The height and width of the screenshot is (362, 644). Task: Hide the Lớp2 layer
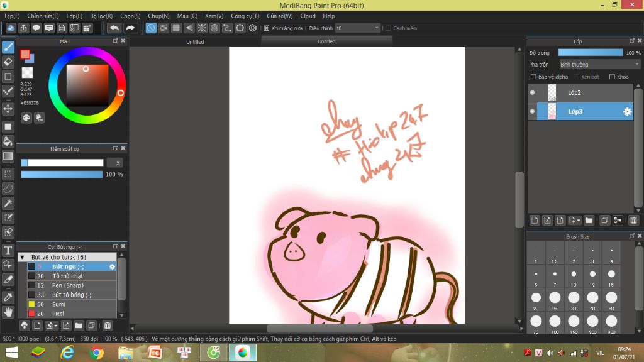532,93
